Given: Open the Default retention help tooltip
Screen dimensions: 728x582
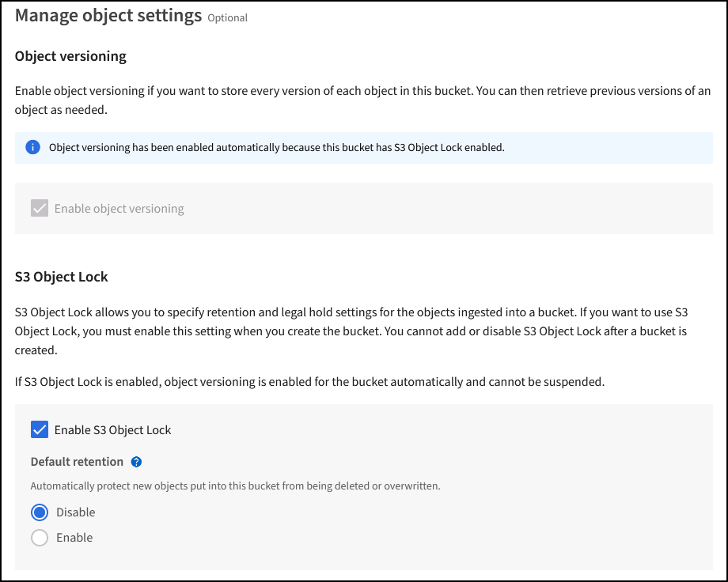Looking at the screenshot, I should coord(135,461).
